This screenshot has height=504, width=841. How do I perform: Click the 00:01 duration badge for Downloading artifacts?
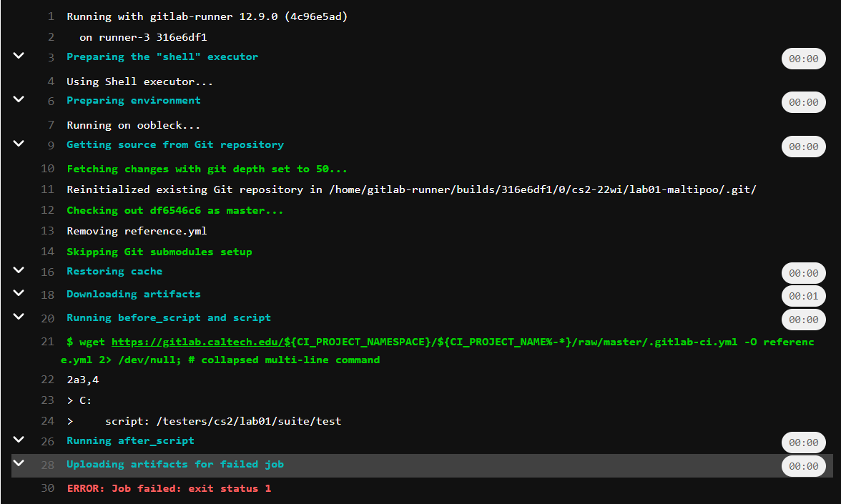coord(803,296)
